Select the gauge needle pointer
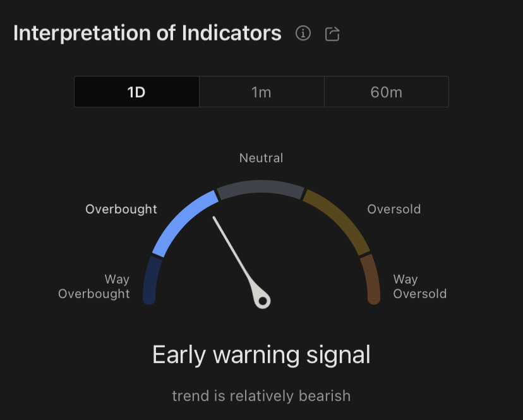523x420 pixels. point(240,259)
